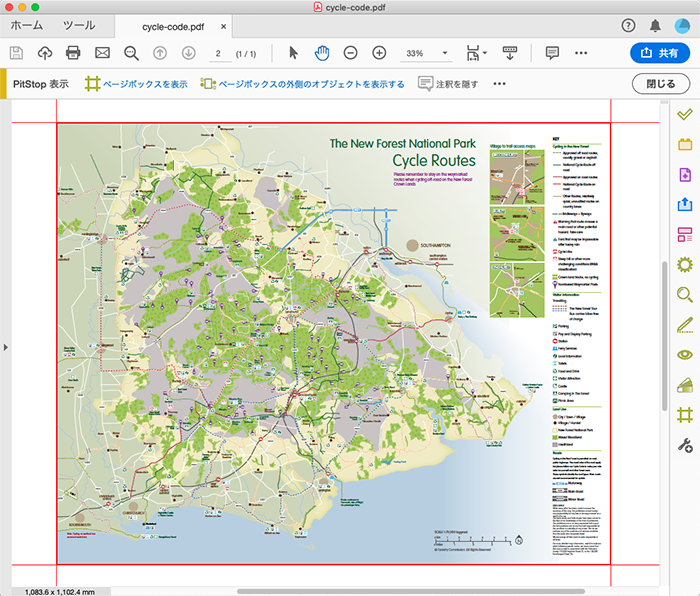Click the SOUTHAMPTON label on map

pyautogui.click(x=435, y=246)
